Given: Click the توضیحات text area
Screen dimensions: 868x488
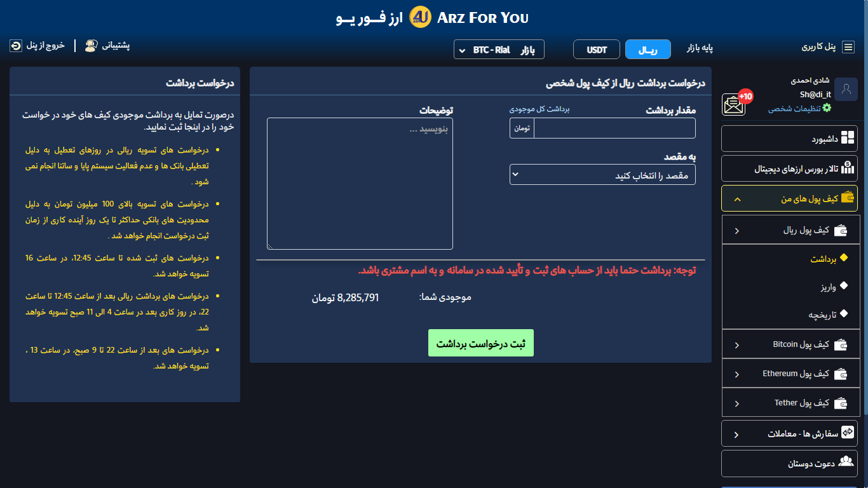Looking at the screenshot, I should point(360,184).
